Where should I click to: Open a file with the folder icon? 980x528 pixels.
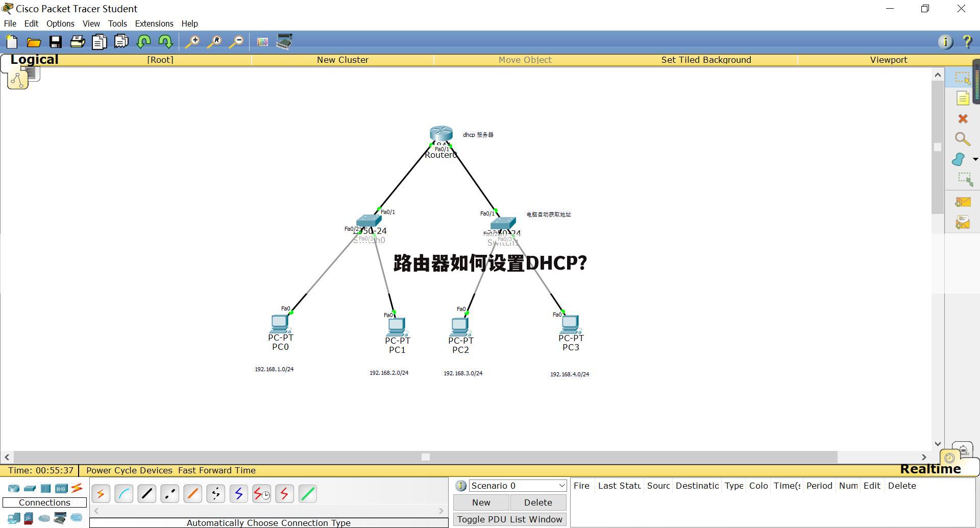[34, 42]
